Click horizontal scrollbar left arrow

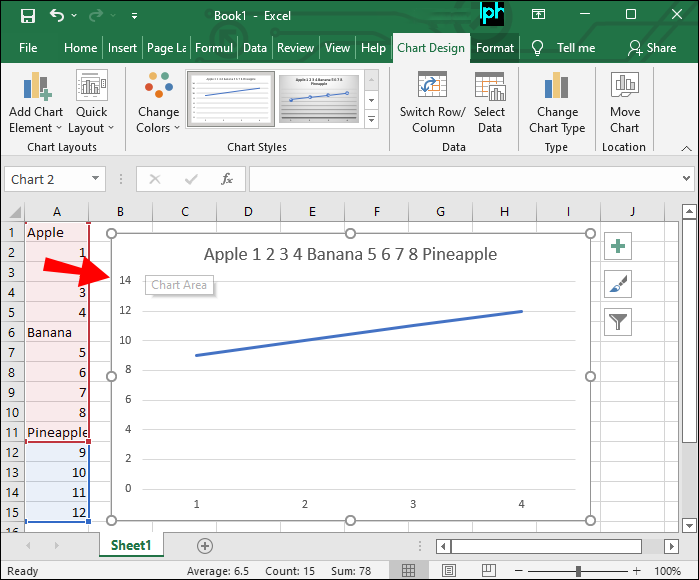coord(443,546)
